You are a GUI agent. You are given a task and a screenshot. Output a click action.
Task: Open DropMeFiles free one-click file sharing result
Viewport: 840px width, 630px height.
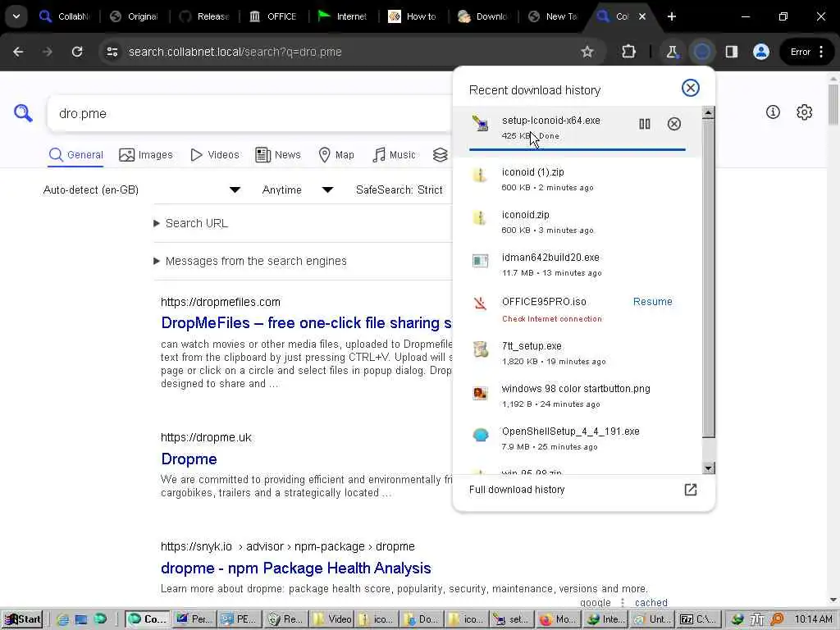(x=306, y=323)
